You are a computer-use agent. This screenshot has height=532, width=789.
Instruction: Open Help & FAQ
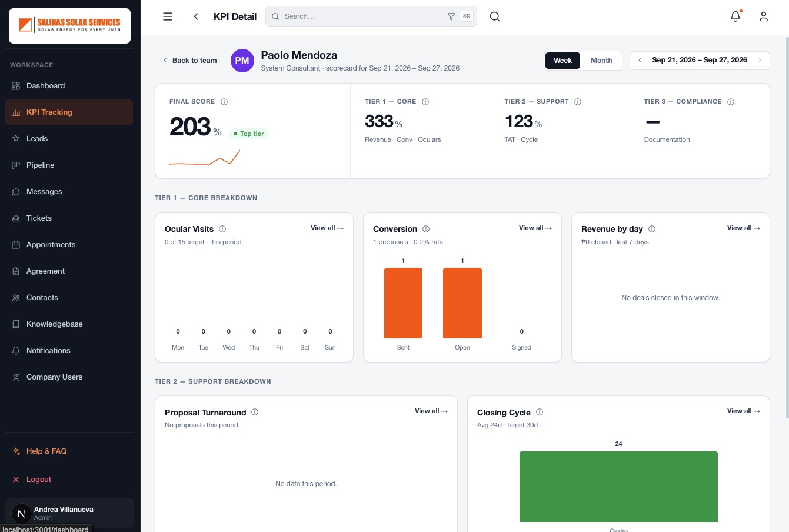pos(69,451)
